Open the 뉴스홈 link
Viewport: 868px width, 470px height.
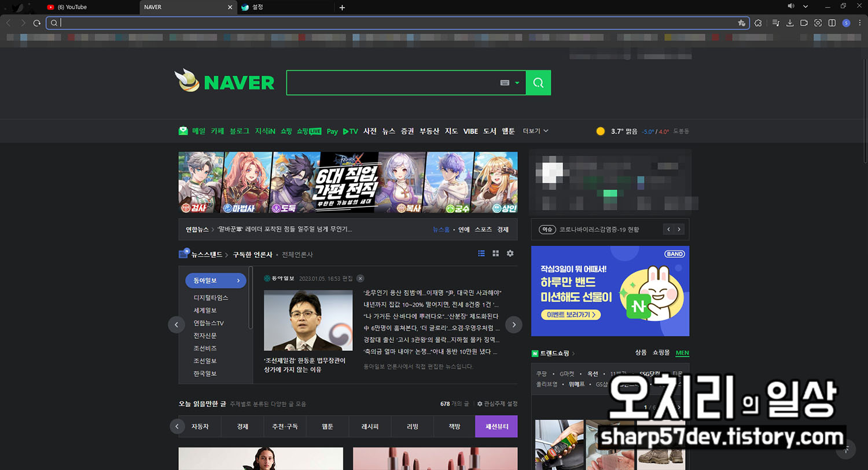pos(441,230)
